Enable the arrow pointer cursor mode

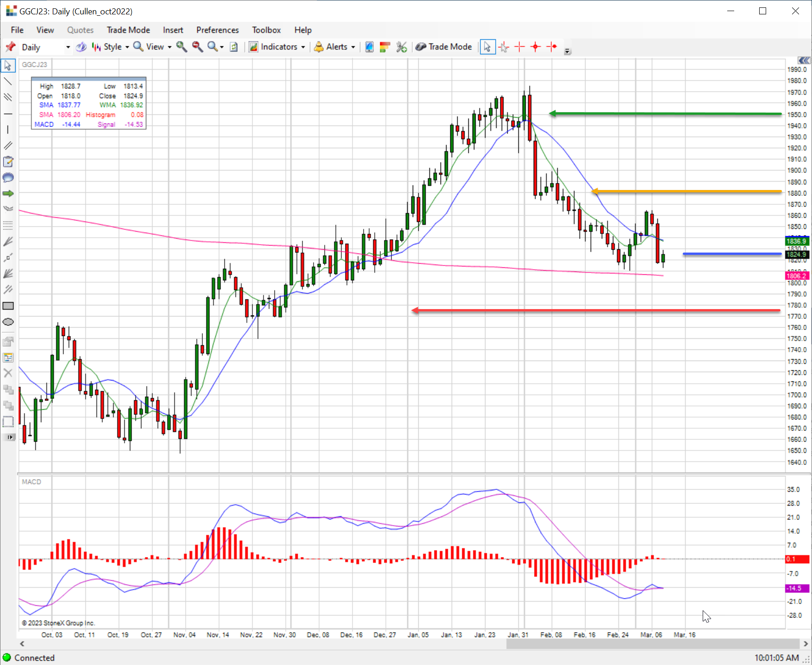(487, 47)
